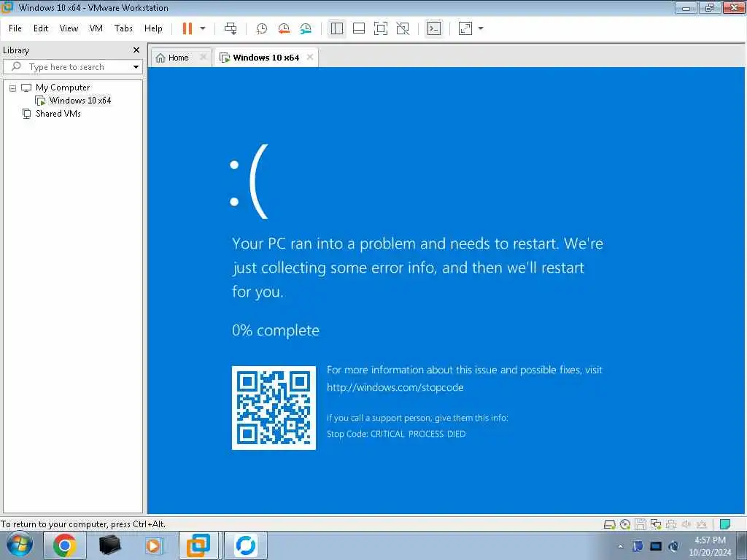Select Shared VMs in the library
Screen dimensions: 747x560
(58, 113)
